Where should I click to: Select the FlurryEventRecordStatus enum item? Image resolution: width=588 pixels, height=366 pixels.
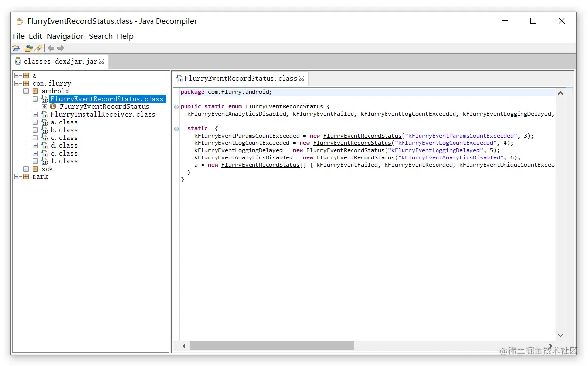click(104, 107)
